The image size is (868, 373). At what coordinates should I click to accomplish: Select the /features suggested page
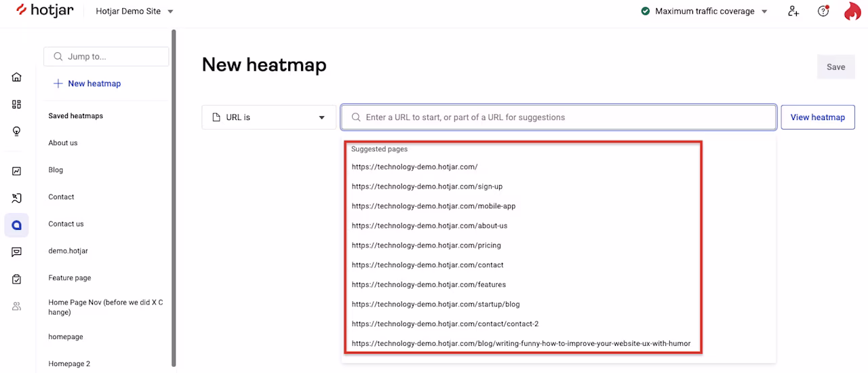[429, 285]
